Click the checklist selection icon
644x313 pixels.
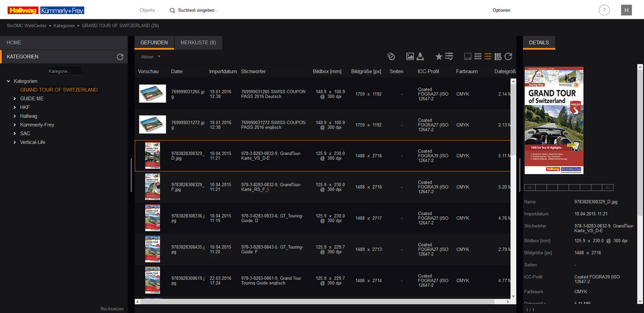pyautogui.click(x=449, y=56)
